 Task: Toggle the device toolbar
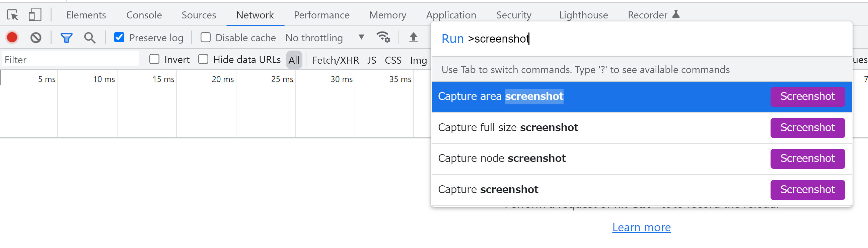[x=35, y=15]
